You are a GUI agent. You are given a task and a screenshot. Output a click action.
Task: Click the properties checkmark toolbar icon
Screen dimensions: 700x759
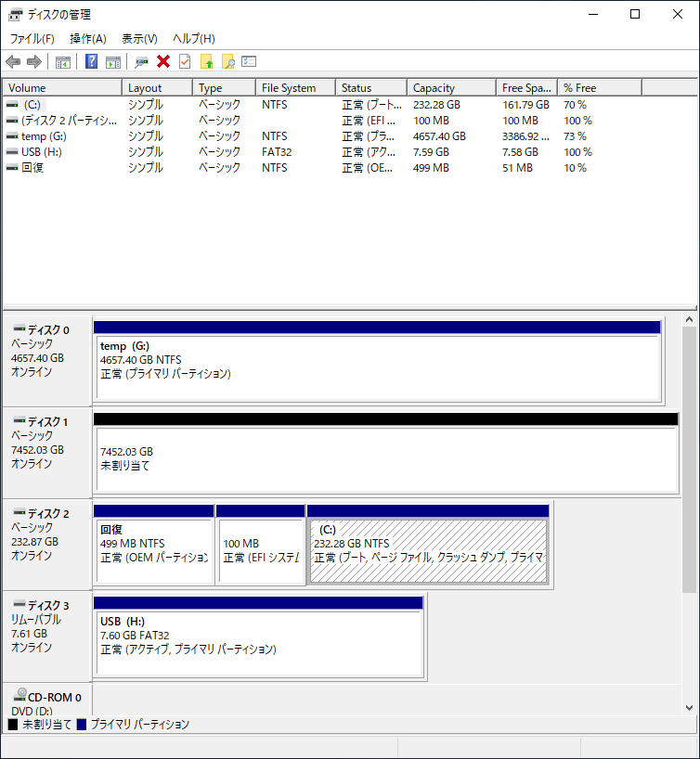185,62
